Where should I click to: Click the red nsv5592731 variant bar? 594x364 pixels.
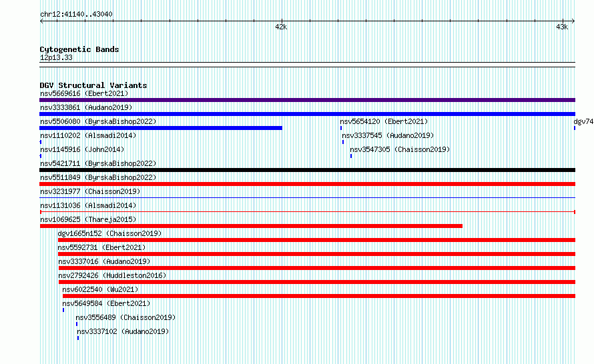tap(317, 254)
